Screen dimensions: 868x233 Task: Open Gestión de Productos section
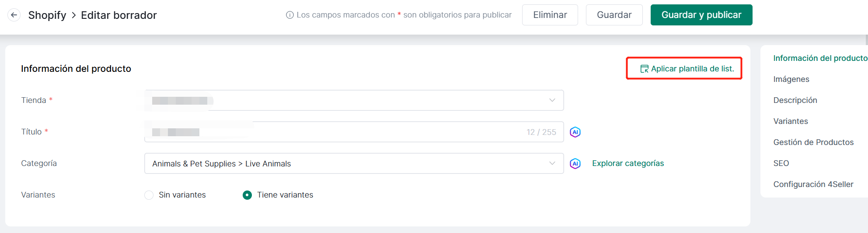813,142
